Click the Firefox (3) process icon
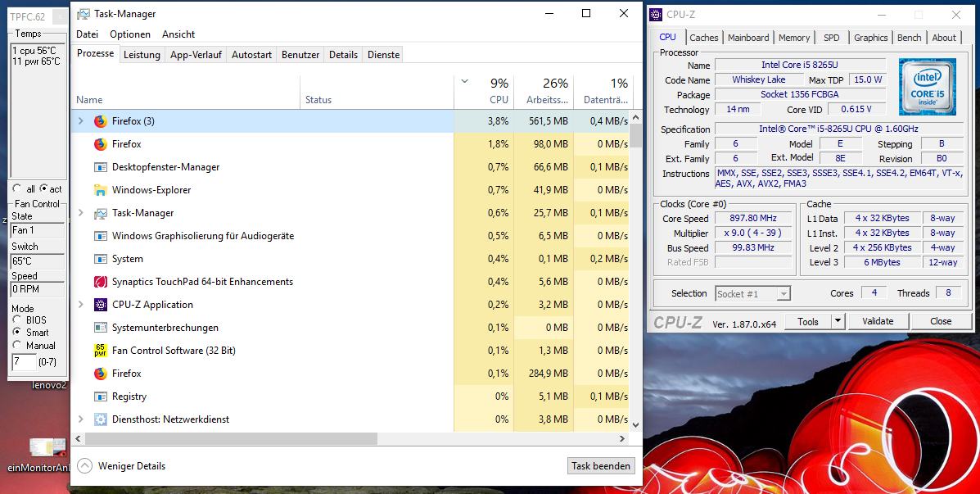Image resolution: width=980 pixels, height=494 pixels. pos(101,121)
